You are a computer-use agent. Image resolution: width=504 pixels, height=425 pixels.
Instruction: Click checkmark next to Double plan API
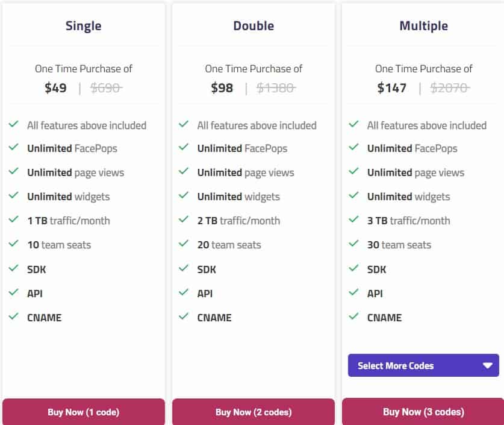(x=184, y=292)
